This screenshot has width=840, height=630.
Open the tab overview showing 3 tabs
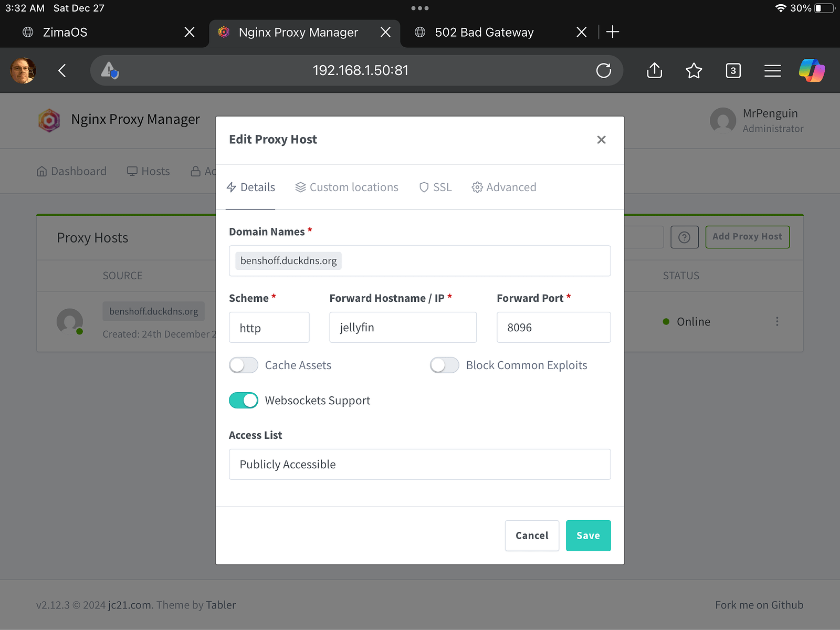pyautogui.click(x=733, y=70)
